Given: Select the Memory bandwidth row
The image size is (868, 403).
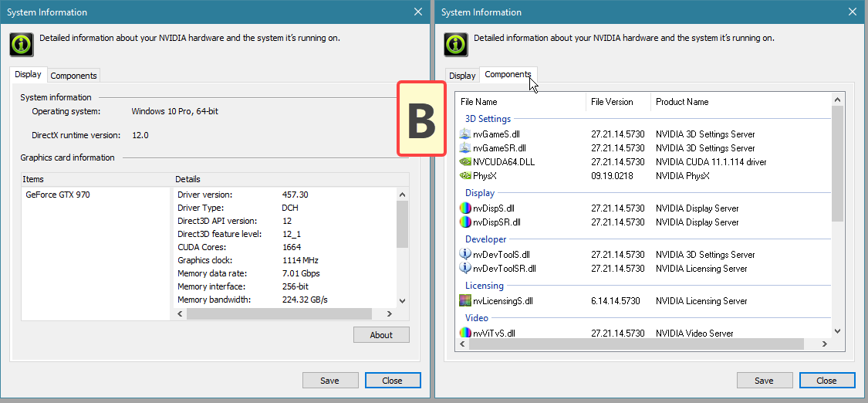Looking at the screenshot, I should [x=285, y=300].
